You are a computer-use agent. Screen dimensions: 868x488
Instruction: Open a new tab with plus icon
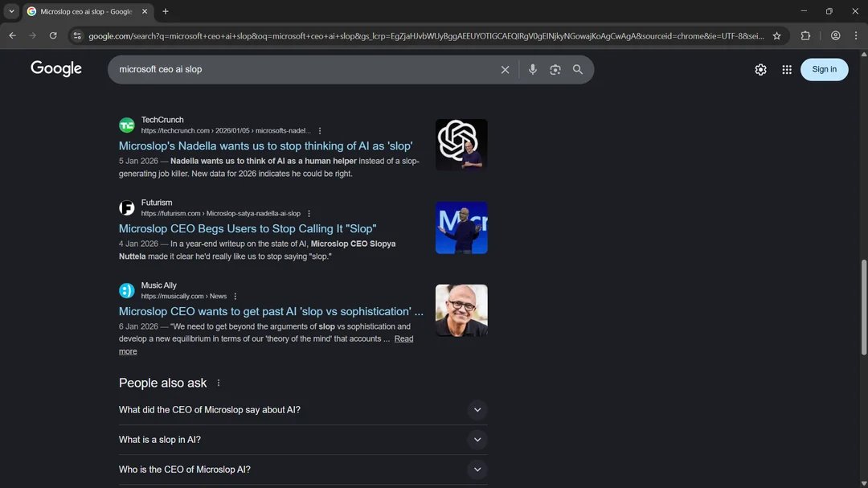(x=166, y=11)
